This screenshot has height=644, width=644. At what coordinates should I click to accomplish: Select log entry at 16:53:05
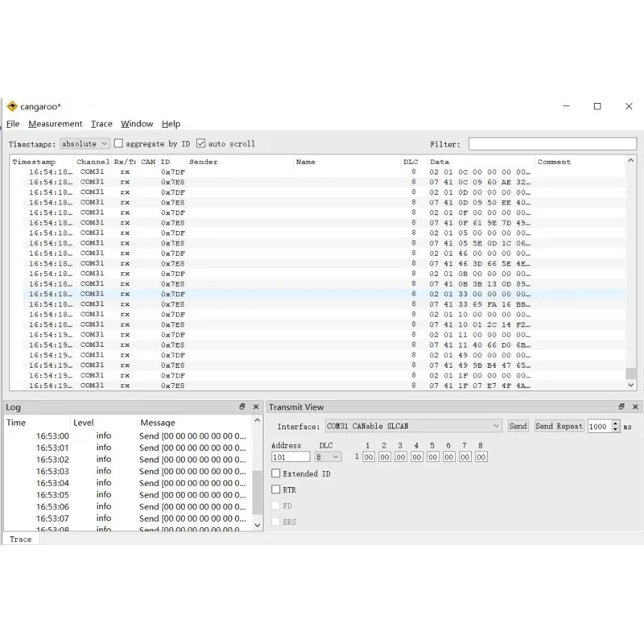pyautogui.click(x=128, y=494)
